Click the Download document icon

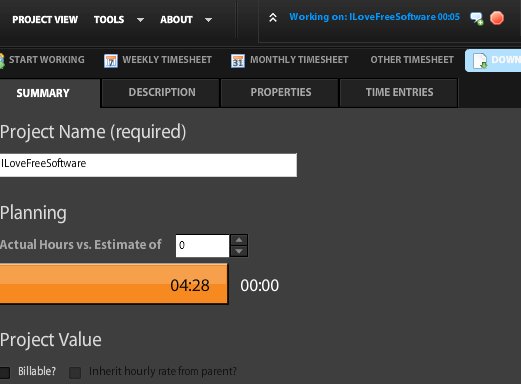[x=480, y=61]
